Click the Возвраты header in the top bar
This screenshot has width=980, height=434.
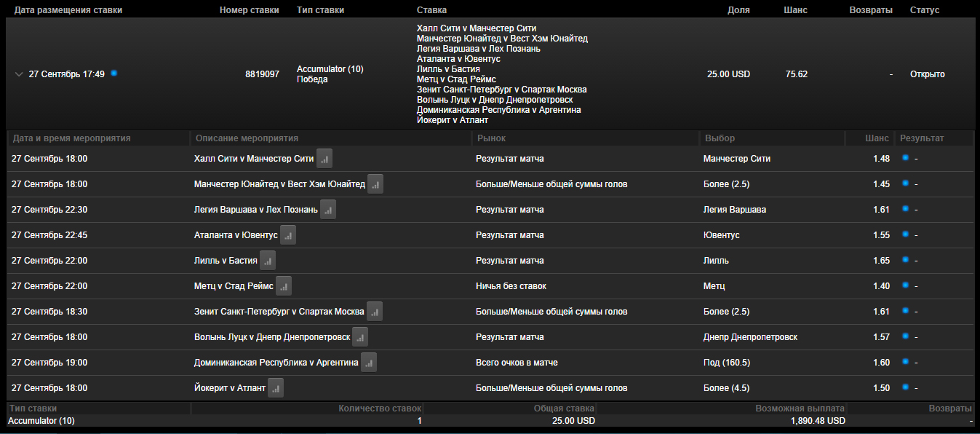tap(871, 10)
